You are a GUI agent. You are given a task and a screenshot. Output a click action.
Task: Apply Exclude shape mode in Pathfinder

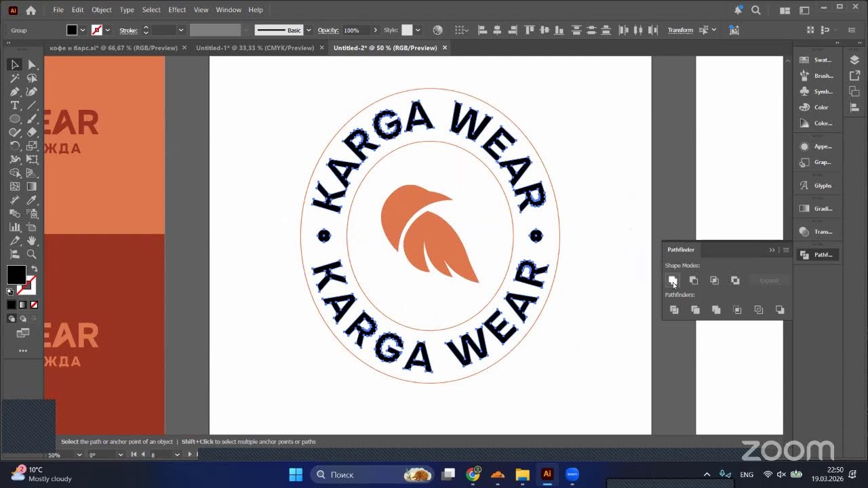click(736, 281)
